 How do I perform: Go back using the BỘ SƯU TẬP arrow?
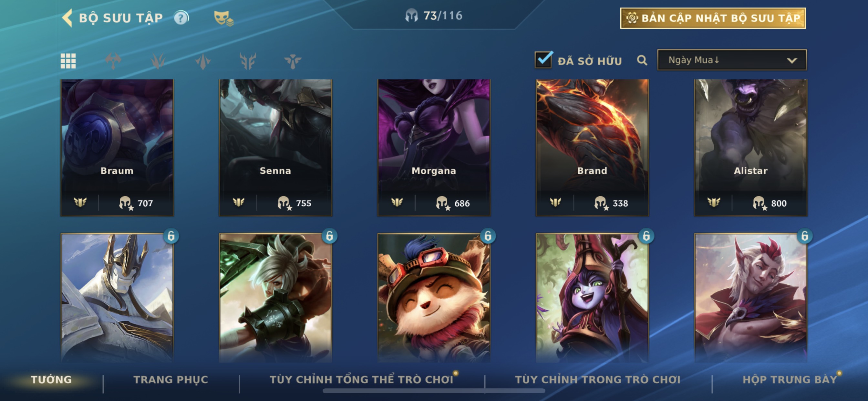pyautogui.click(x=67, y=17)
